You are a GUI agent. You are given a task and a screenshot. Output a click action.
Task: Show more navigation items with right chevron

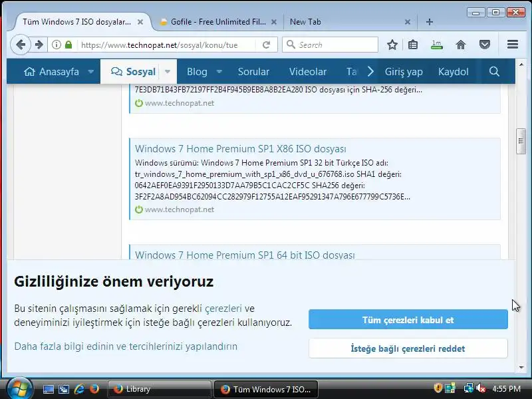click(370, 72)
